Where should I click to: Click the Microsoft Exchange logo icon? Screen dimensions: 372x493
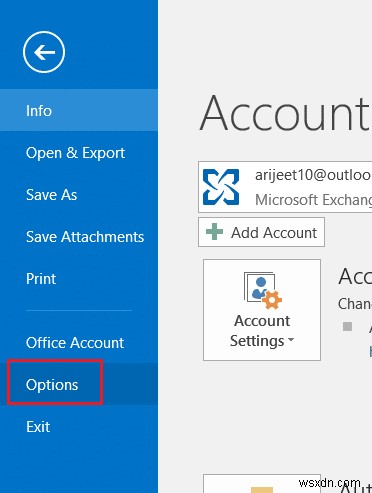click(x=221, y=187)
